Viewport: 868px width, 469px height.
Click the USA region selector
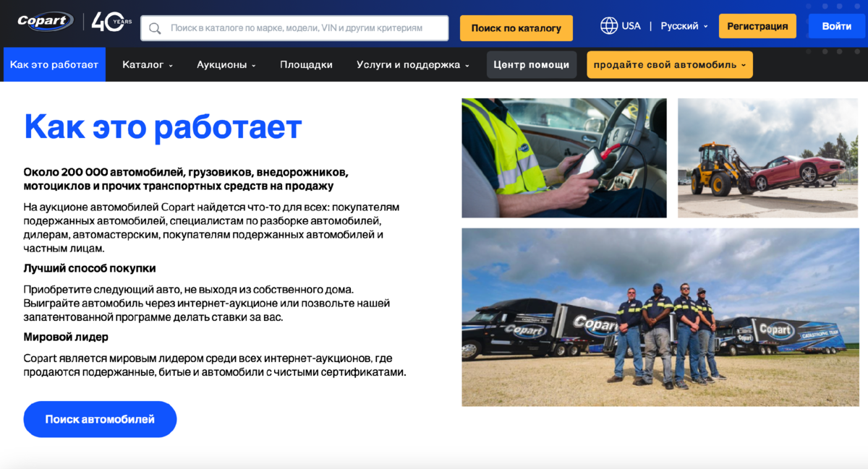tap(631, 26)
